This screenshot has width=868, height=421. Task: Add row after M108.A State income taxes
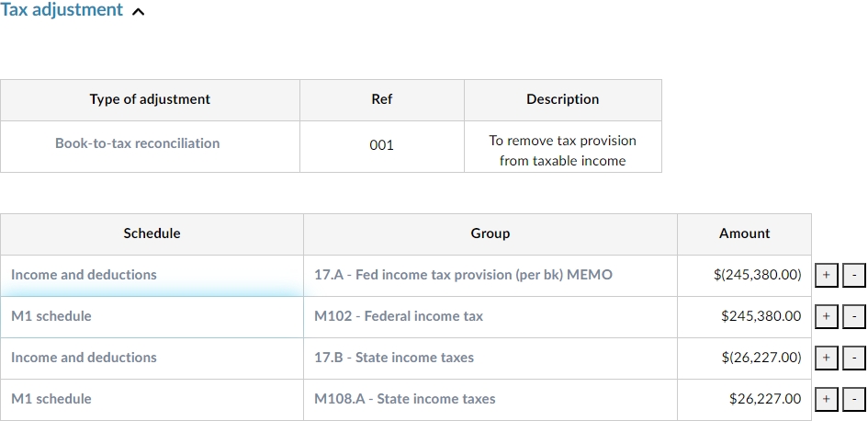click(826, 400)
